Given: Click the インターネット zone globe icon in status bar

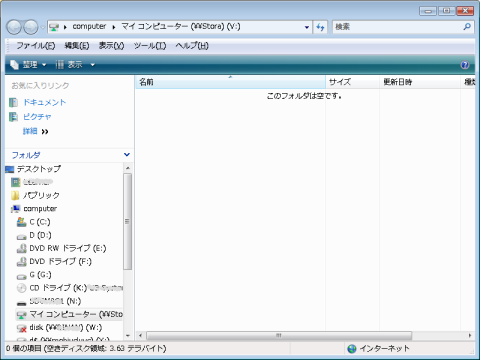Looking at the screenshot, I should point(352,349).
